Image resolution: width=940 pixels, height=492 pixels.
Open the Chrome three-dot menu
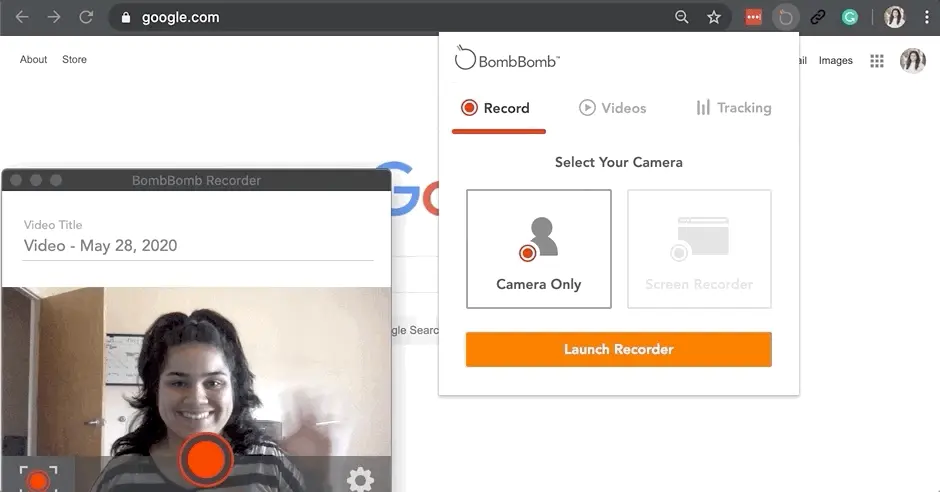coord(926,17)
